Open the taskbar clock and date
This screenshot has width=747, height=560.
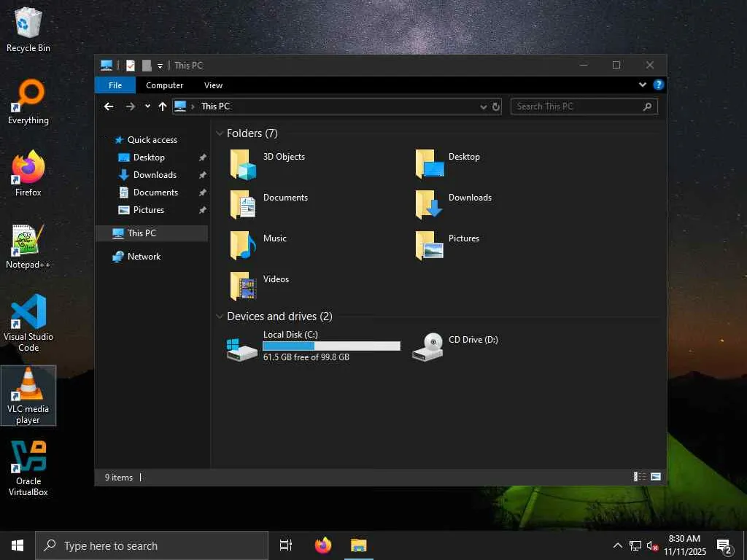[684, 545]
